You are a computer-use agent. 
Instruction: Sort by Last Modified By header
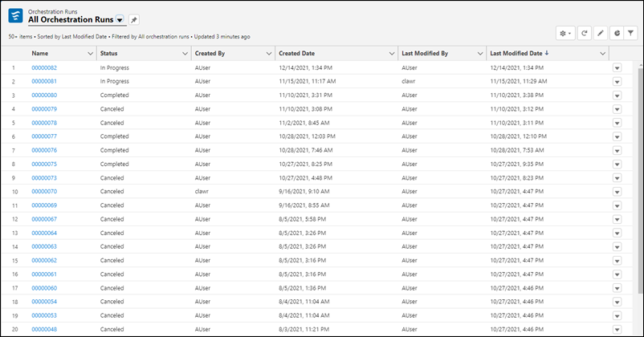(425, 54)
